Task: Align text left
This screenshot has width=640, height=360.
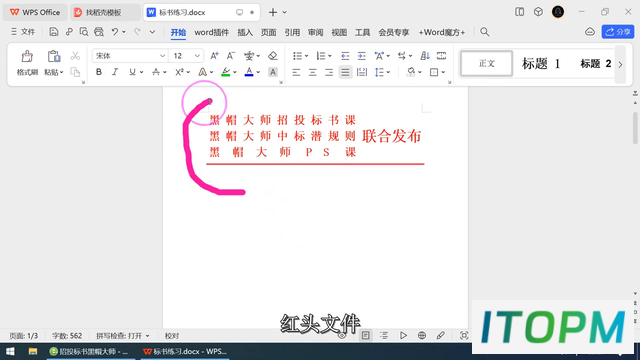Action: pyautogui.click(x=296, y=73)
